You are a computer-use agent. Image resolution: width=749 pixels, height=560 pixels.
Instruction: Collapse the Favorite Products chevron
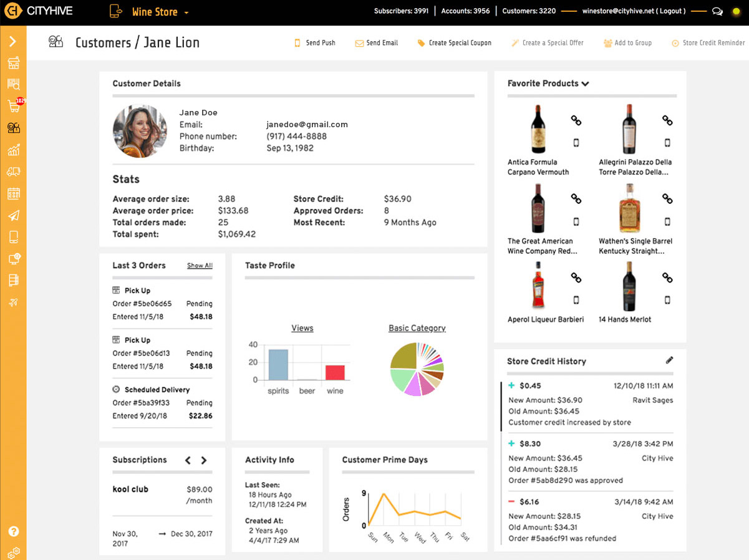[585, 84]
